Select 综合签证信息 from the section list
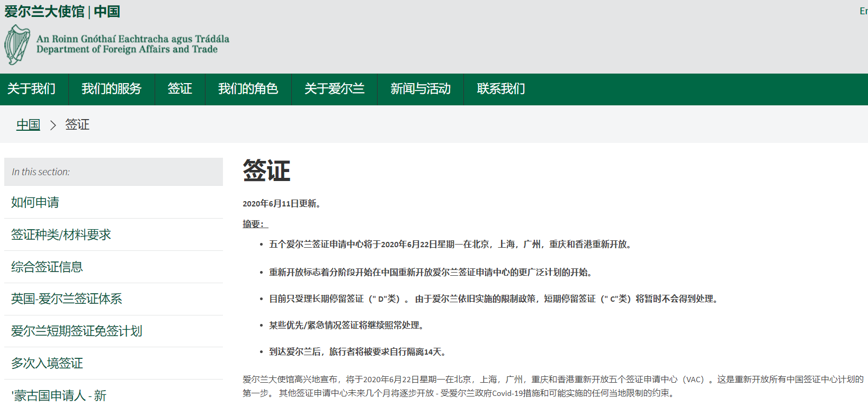 [x=47, y=267]
